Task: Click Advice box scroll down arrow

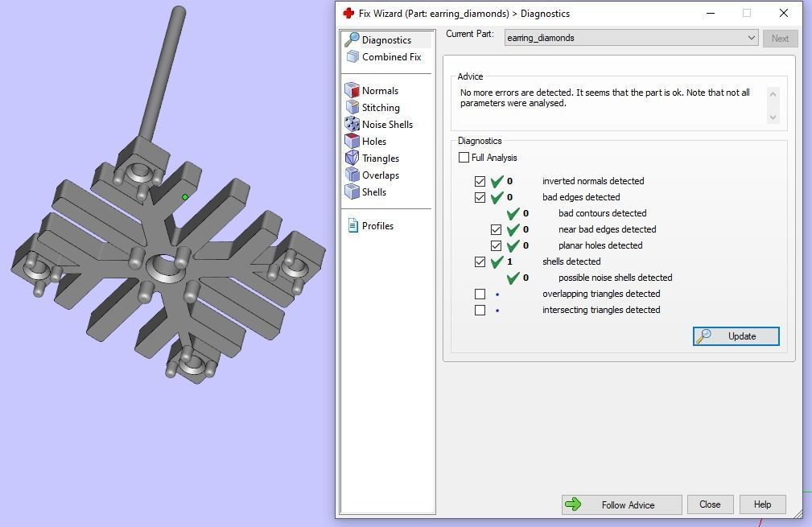Action: (x=773, y=117)
